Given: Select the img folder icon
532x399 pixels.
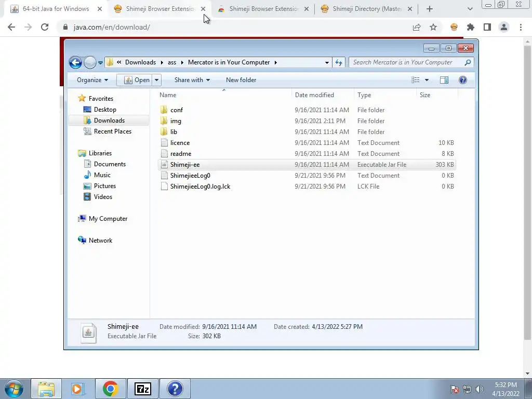Looking at the screenshot, I should 164,121.
